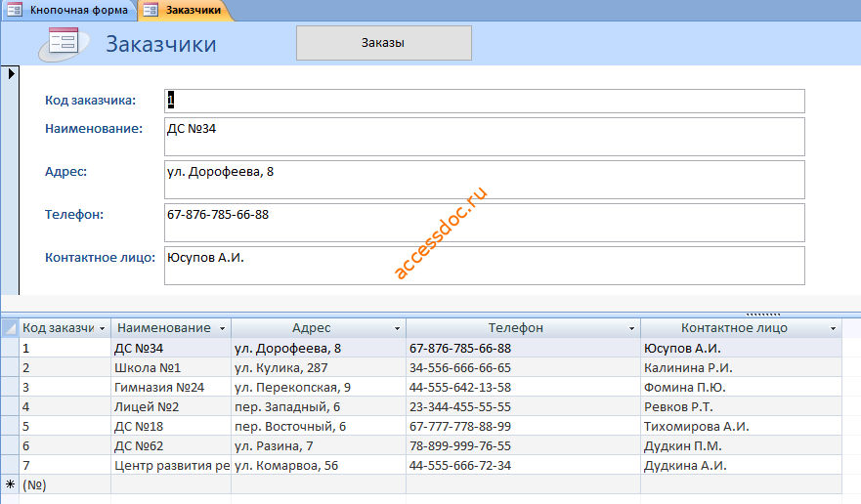
Task: Select cell Школа №1
Action: tap(171, 368)
